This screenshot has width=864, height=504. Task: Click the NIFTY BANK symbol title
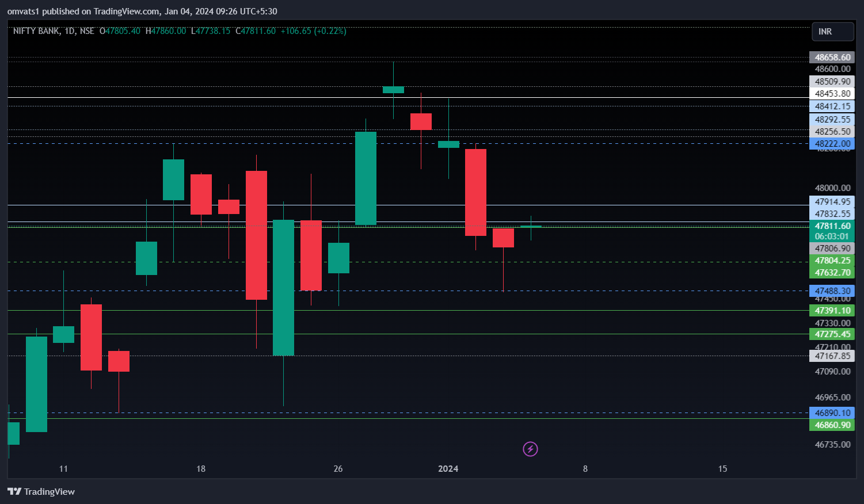pyautogui.click(x=36, y=31)
